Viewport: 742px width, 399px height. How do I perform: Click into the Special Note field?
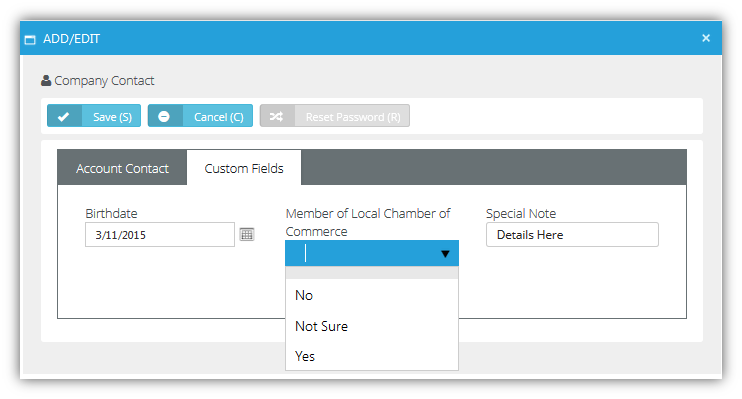pyautogui.click(x=572, y=235)
